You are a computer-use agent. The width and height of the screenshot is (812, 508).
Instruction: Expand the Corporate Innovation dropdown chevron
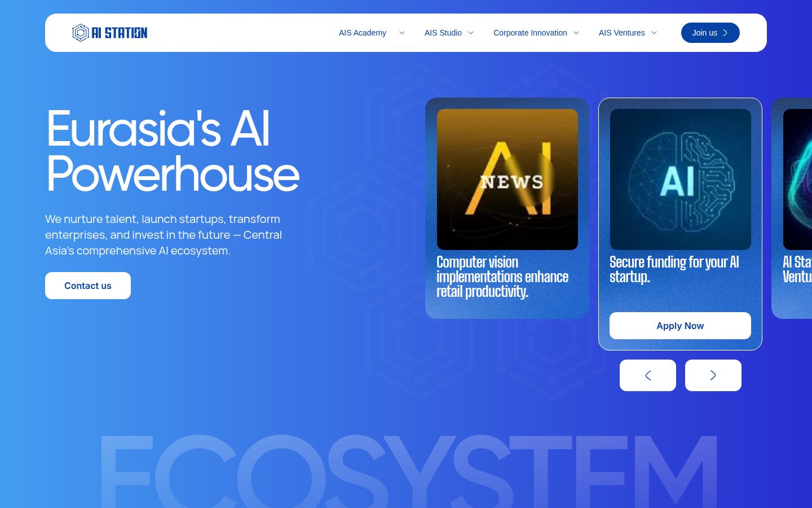click(x=576, y=33)
